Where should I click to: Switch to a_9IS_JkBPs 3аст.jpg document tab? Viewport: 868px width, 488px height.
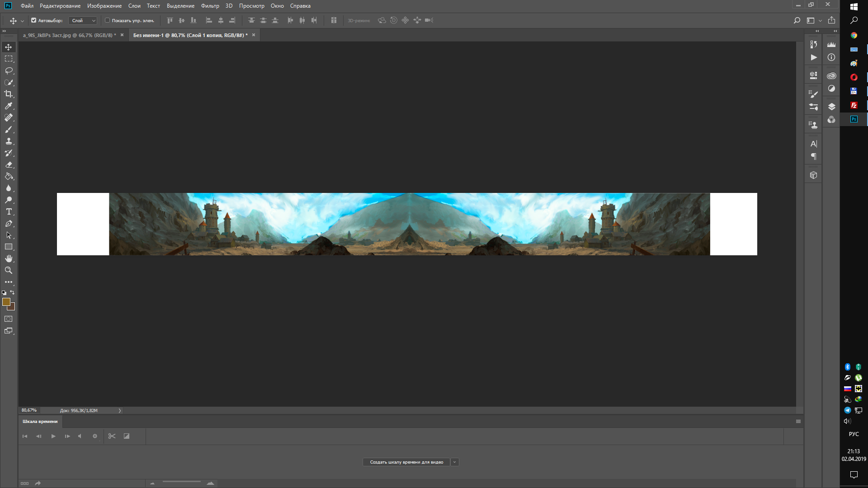point(69,35)
